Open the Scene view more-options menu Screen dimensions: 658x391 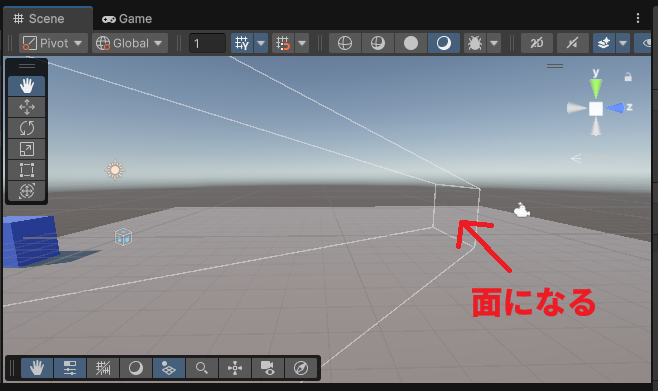(638, 18)
